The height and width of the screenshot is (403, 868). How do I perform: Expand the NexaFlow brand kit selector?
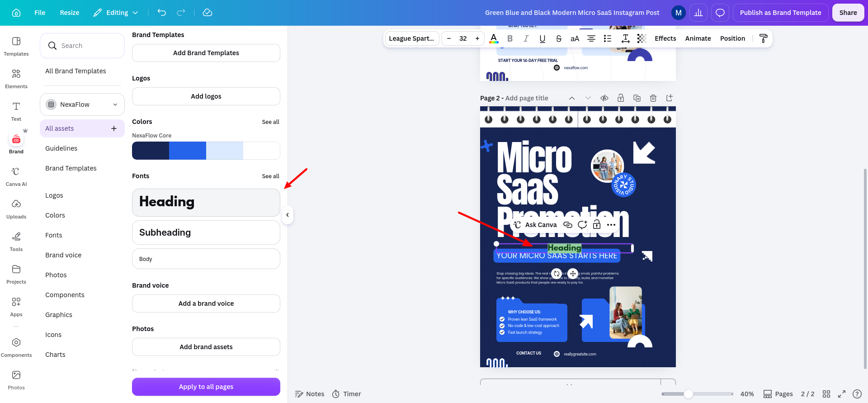pos(82,104)
